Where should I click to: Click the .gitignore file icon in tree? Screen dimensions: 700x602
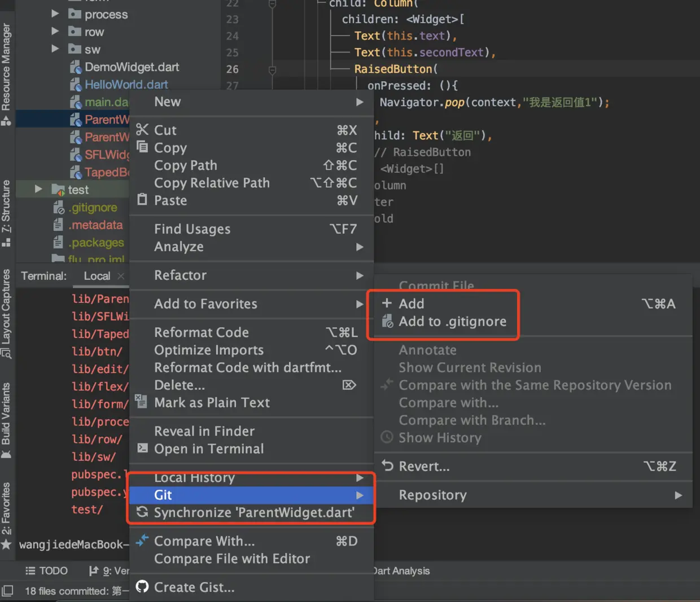point(58,207)
